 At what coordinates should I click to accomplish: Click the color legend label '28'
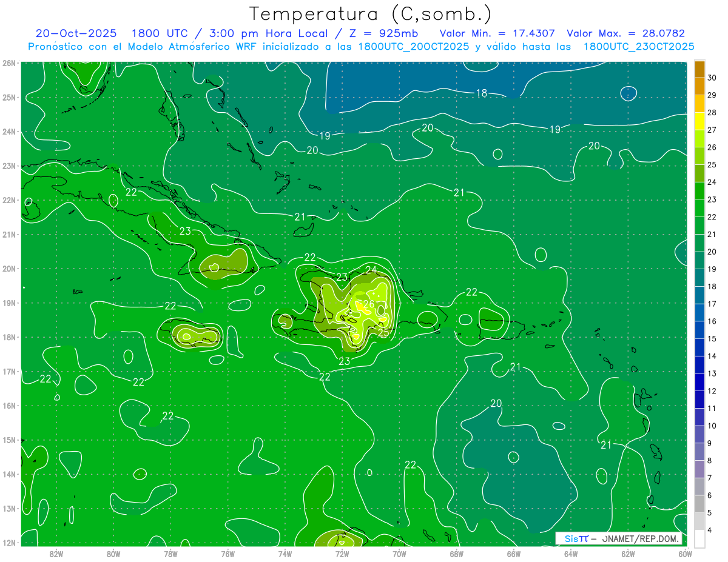(x=712, y=112)
